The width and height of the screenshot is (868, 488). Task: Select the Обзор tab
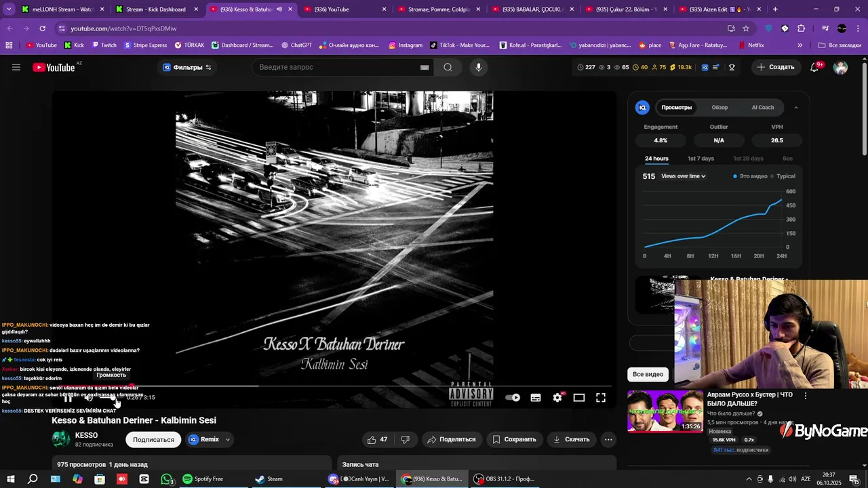[719, 107]
